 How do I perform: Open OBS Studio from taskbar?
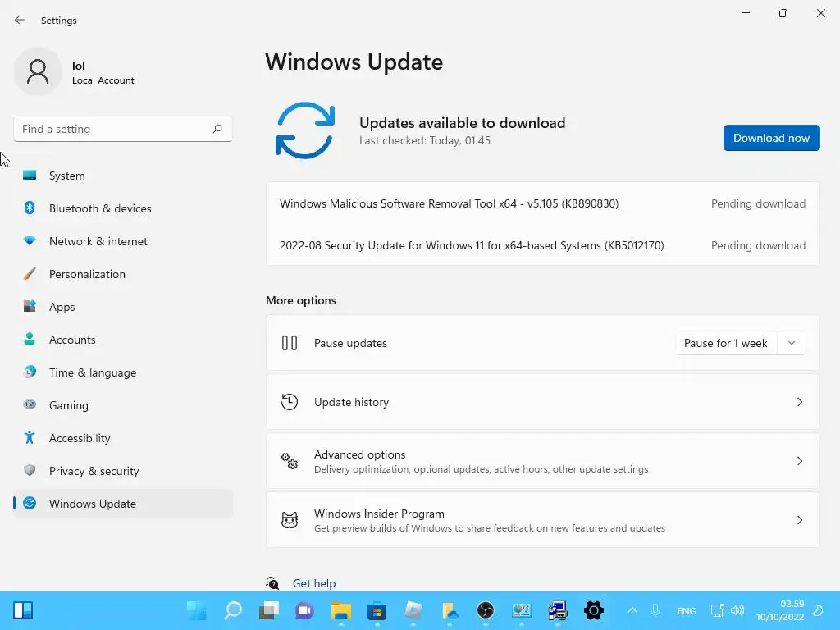coord(485,610)
